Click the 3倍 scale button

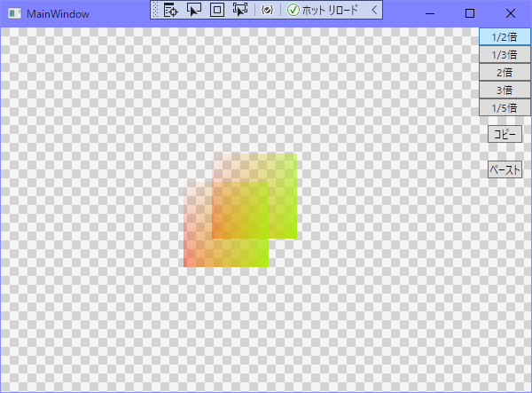[x=505, y=90]
